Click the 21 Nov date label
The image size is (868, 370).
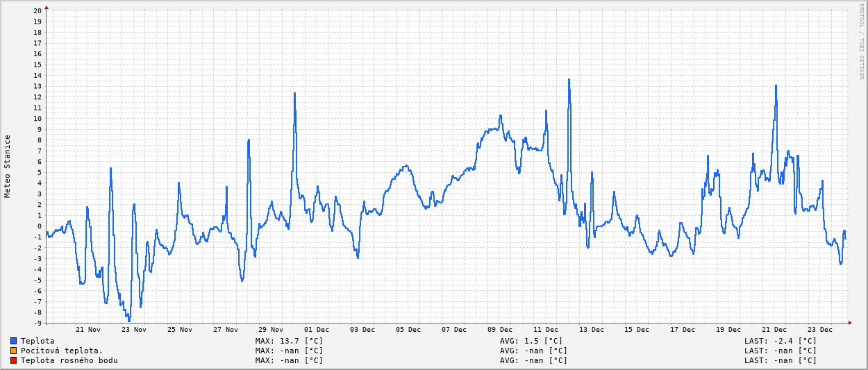[88, 330]
